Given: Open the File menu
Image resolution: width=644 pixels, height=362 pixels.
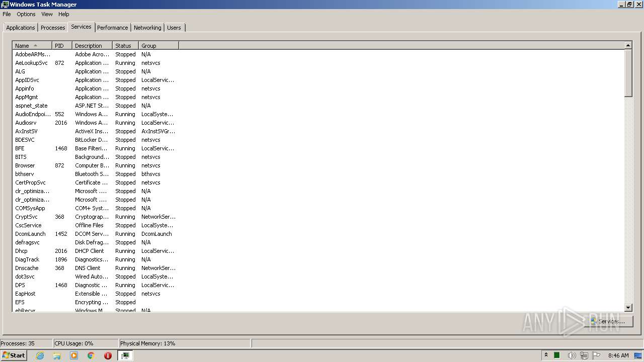Looking at the screenshot, I should (7, 14).
